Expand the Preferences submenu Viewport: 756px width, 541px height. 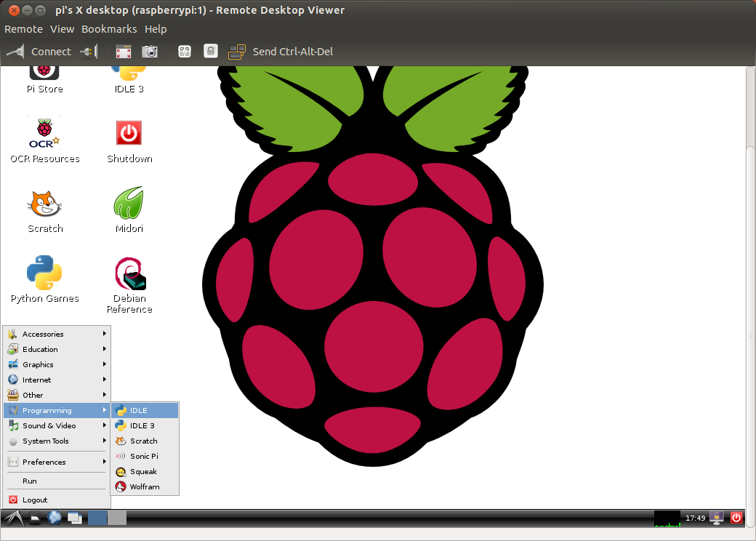(x=57, y=462)
